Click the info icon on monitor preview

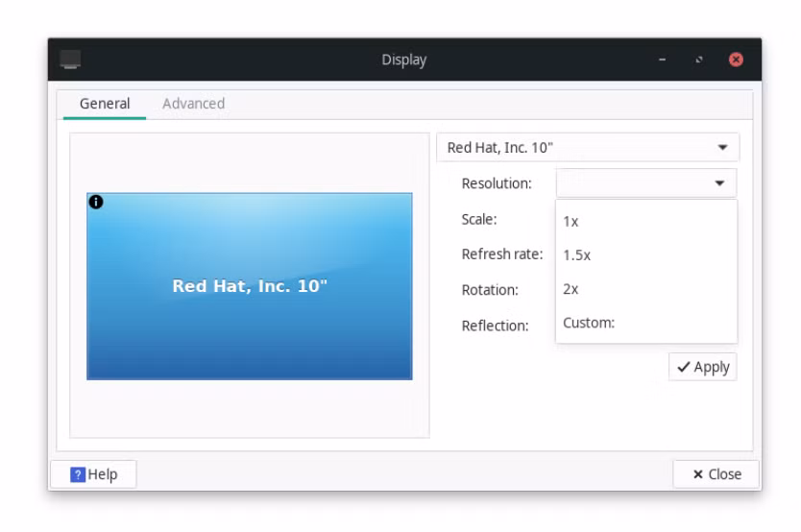coord(96,203)
